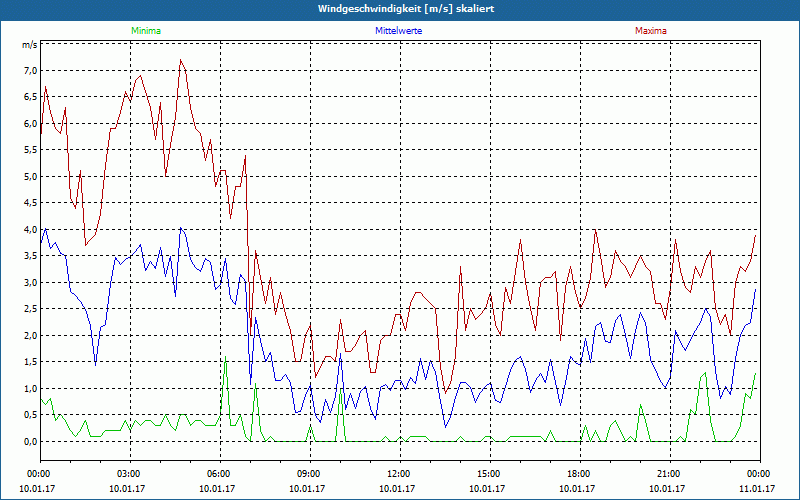This screenshot has width=800, height=500.
Task: Click the '00:00' time label above 10.01.17
Action: (37, 474)
